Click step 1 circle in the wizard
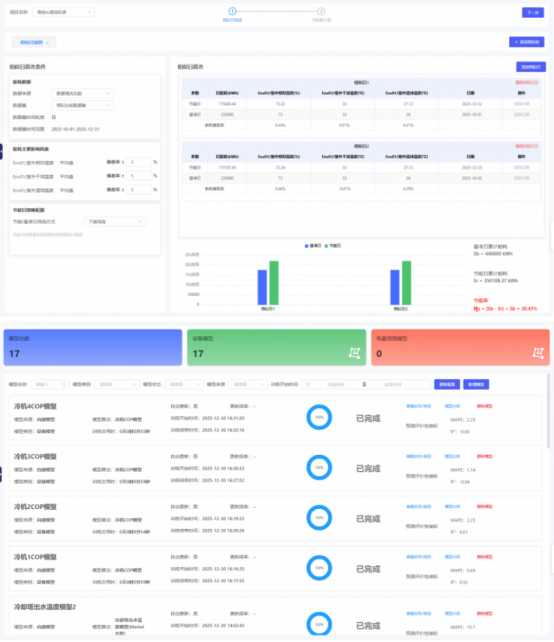 [232, 11]
